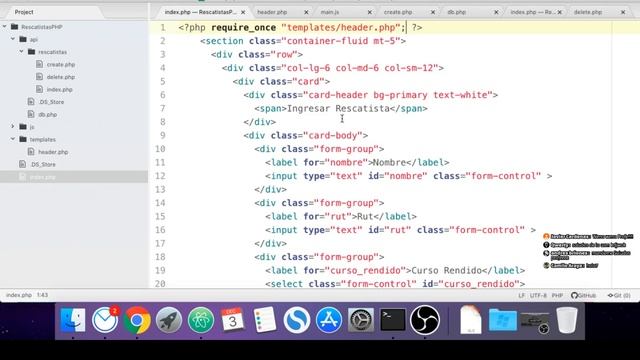Open db.php in the api folder

tap(48, 114)
